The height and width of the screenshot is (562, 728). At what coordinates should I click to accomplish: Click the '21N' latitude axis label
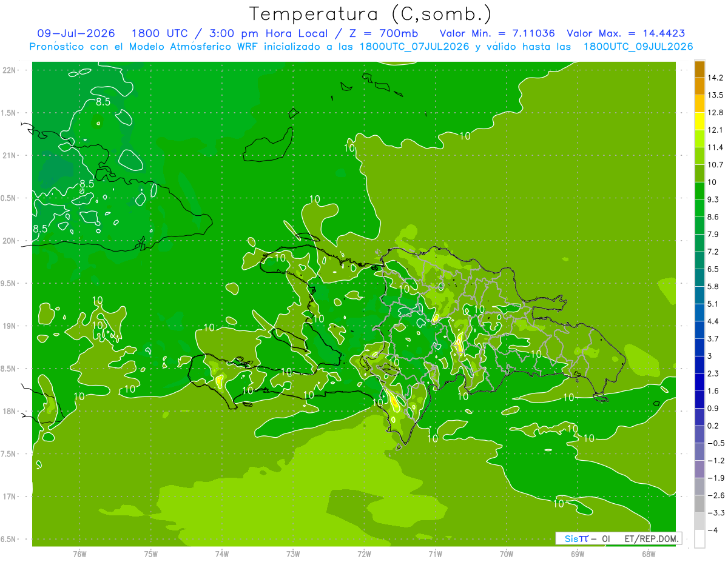click(x=10, y=155)
